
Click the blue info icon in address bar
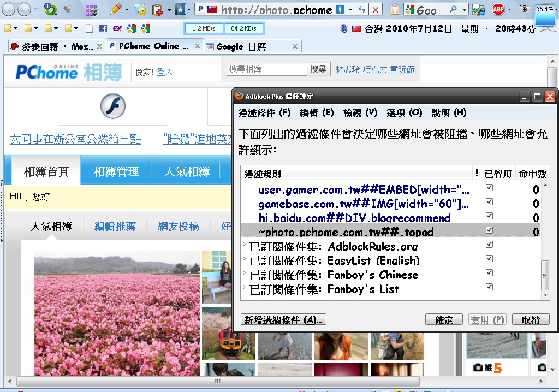pos(341,10)
